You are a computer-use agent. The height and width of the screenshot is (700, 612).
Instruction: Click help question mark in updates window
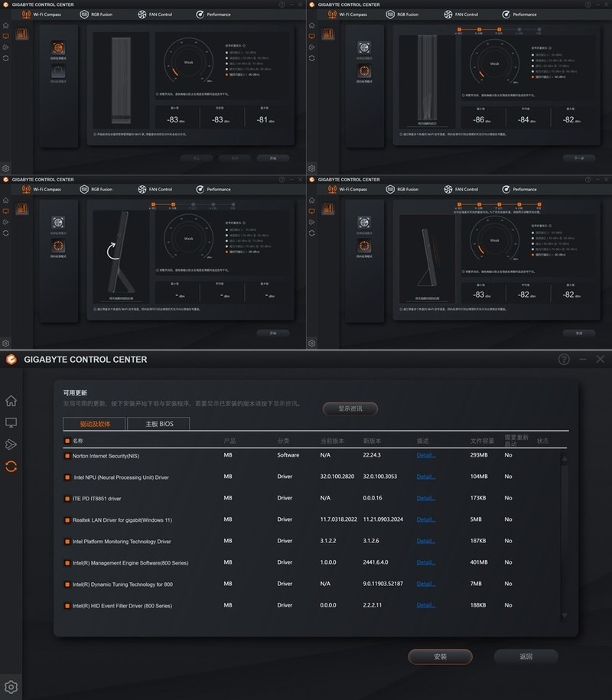[x=564, y=360]
